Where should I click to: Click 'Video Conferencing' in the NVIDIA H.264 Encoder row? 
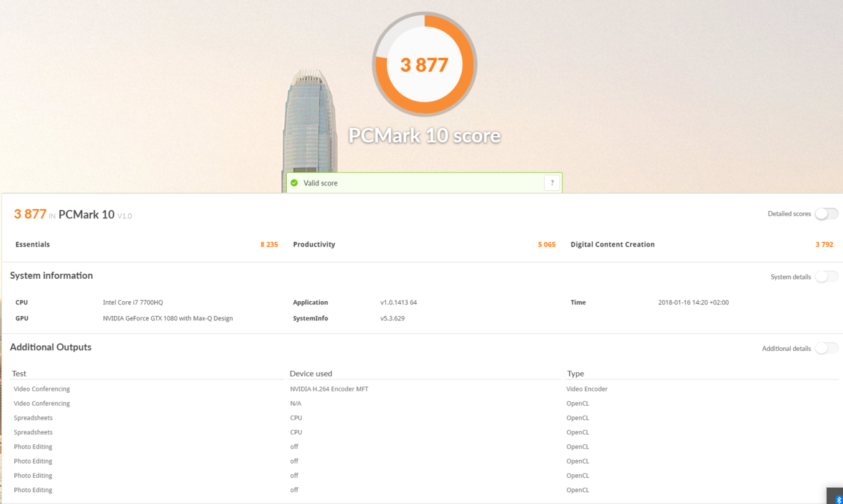tap(42, 389)
